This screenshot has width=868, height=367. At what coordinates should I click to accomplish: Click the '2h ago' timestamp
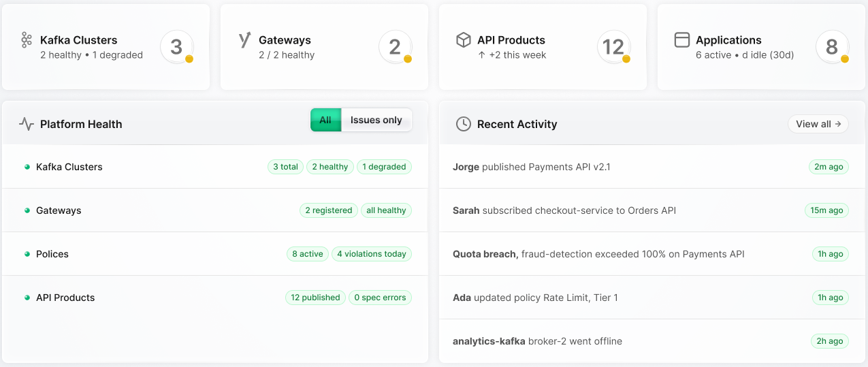tap(831, 341)
